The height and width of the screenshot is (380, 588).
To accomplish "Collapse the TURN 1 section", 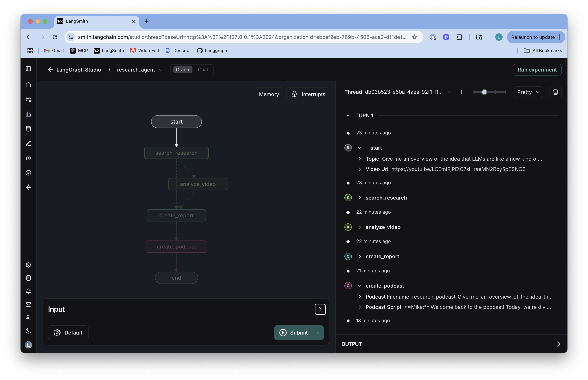I will pyautogui.click(x=348, y=116).
